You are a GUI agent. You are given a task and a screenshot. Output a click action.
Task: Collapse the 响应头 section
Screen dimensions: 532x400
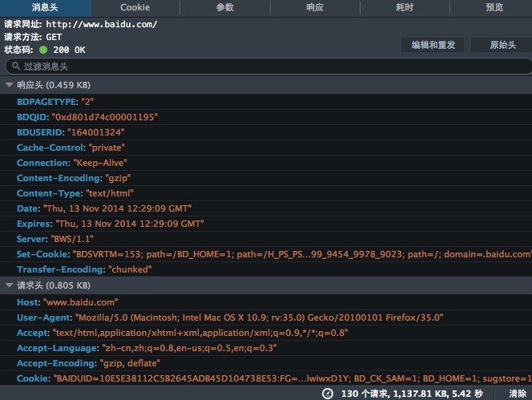[x=9, y=84]
